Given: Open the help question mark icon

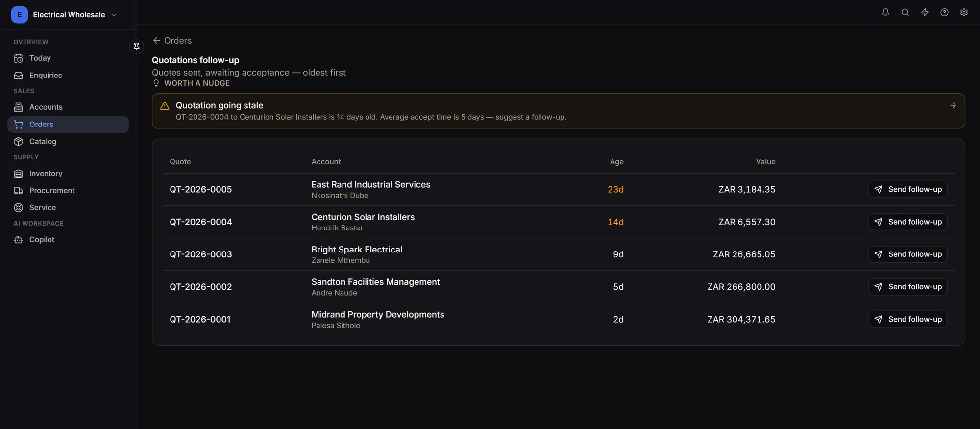Looking at the screenshot, I should [944, 12].
